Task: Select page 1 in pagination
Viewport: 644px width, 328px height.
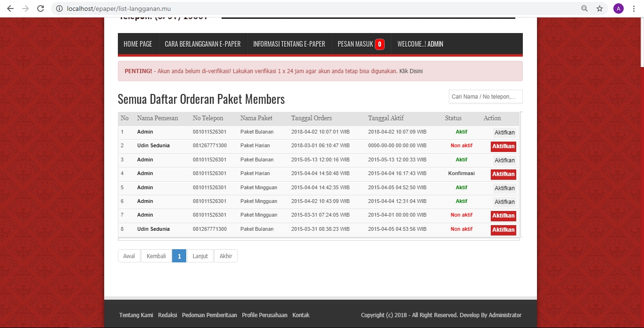Action: (179, 256)
